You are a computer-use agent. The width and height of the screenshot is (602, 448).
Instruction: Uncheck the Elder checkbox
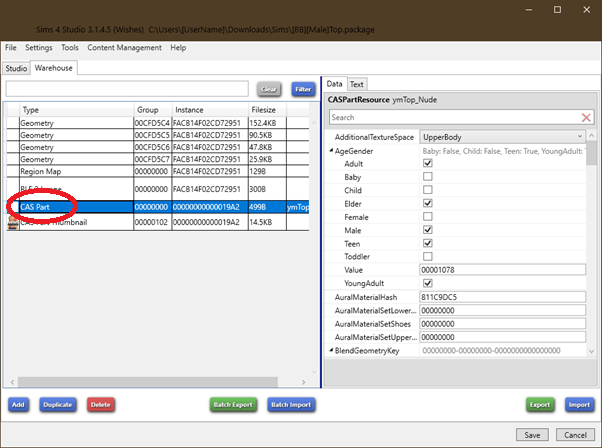[x=427, y=203]
